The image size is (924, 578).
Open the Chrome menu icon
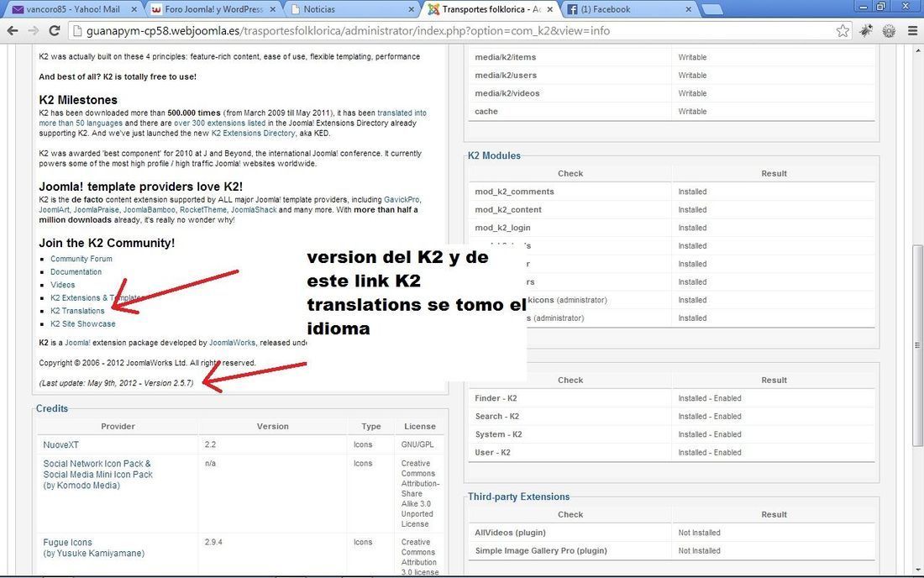[912, 30]
